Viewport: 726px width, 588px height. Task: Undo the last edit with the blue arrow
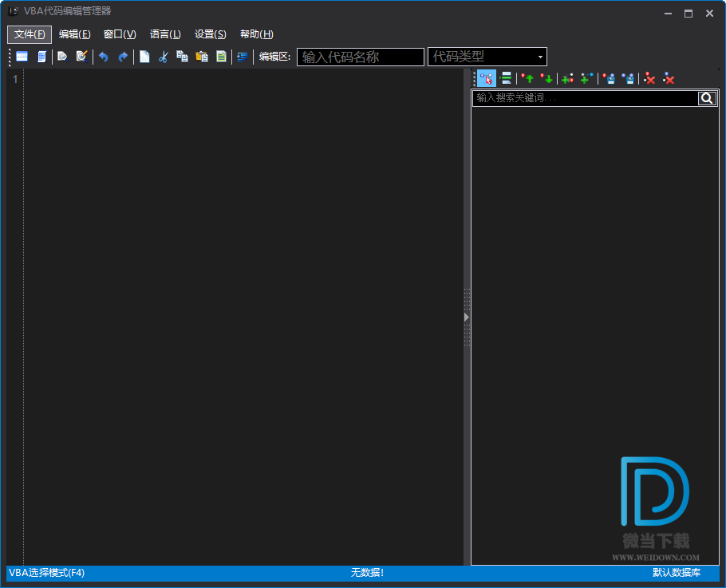click(103, 57)
